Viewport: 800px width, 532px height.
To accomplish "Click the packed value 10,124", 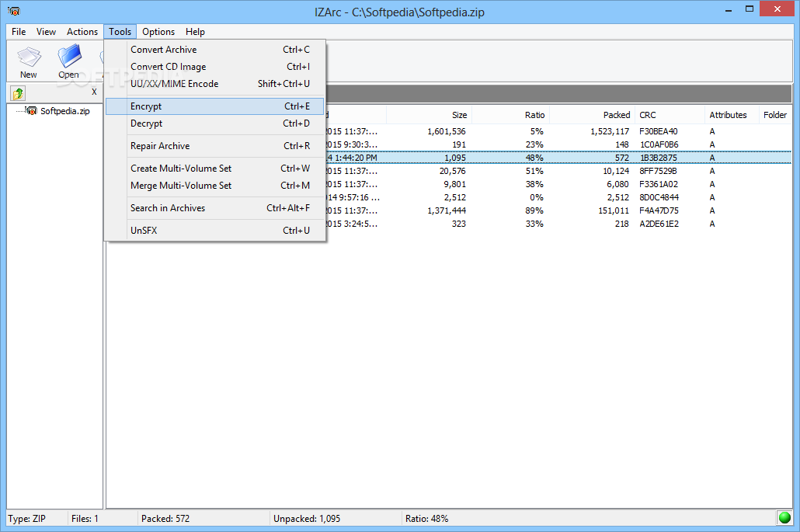I will 616,172.
